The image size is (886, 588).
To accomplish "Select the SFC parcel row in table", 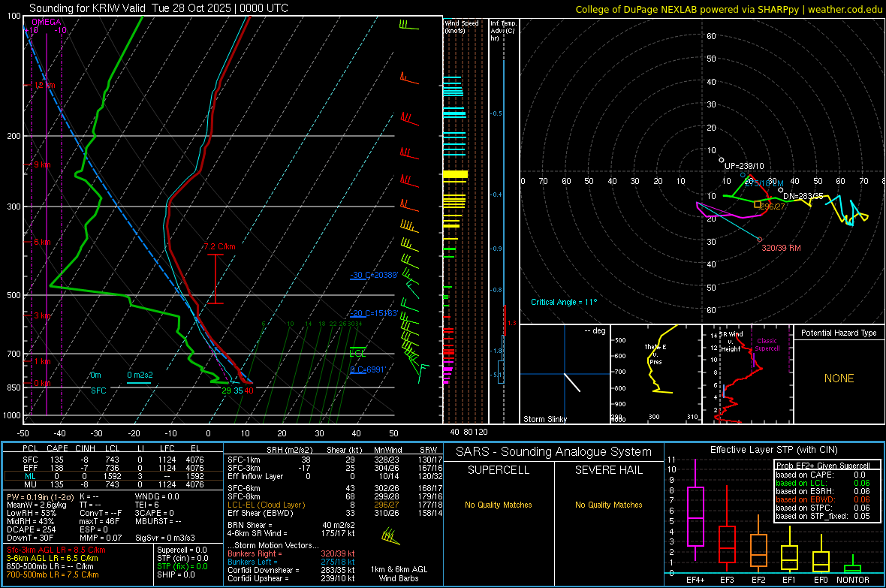I will click(x=113, y=460).
